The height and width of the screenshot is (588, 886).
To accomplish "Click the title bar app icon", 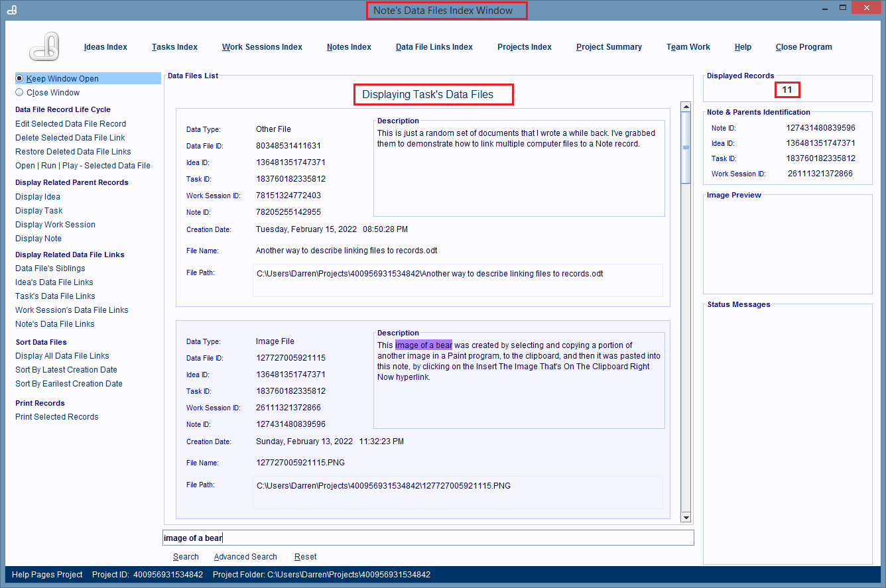I will (x=11, y=10).
